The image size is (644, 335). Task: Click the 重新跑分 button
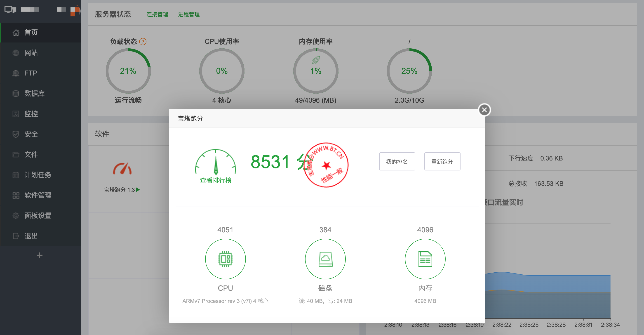click(442, 161)
